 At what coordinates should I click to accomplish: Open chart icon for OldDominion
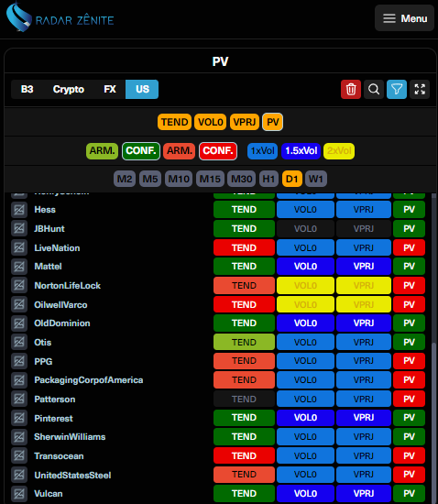(19, 323)
